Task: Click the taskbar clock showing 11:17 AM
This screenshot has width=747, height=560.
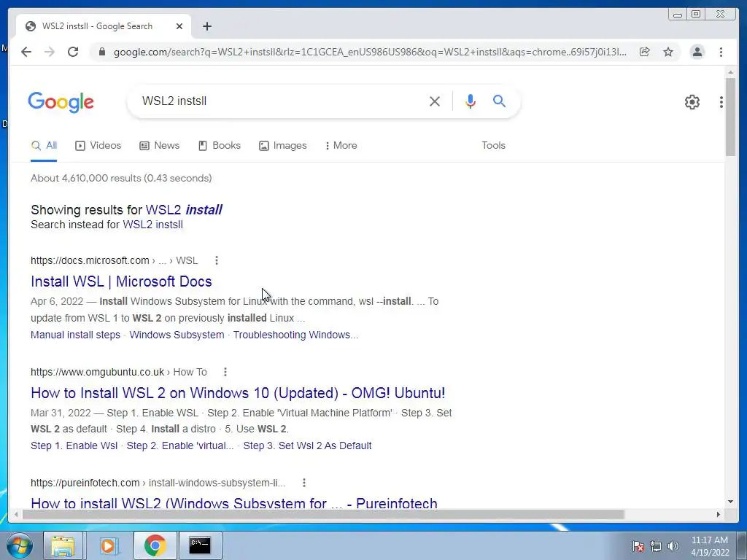Action: [x=710, y=546]
